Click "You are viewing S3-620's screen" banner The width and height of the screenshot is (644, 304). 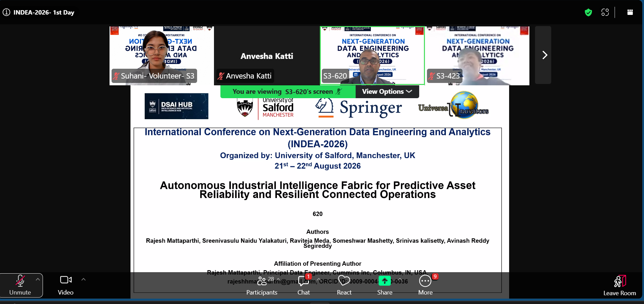pos(288,91)
